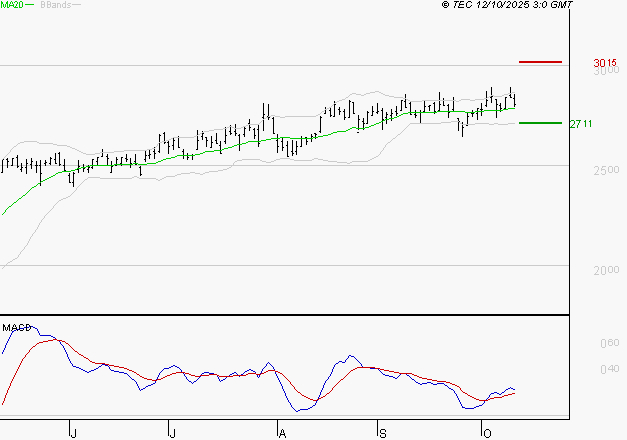Click the green support level line

point(540,123)
